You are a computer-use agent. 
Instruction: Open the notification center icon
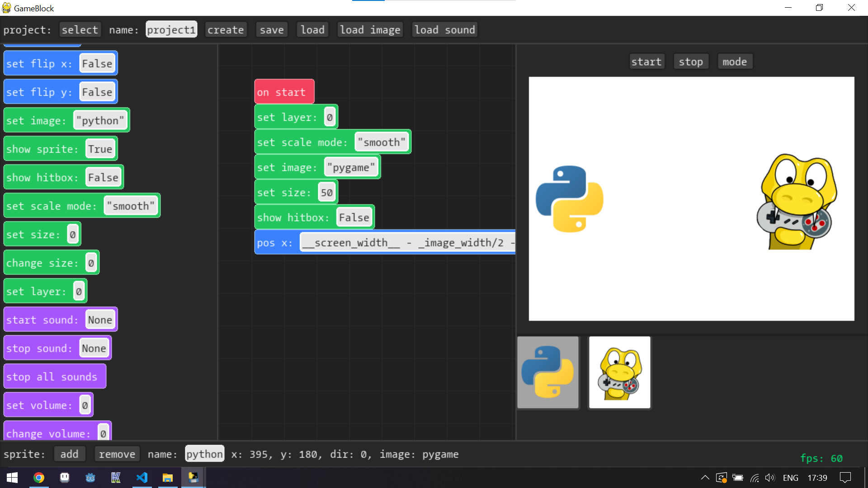tap(845, 478)
